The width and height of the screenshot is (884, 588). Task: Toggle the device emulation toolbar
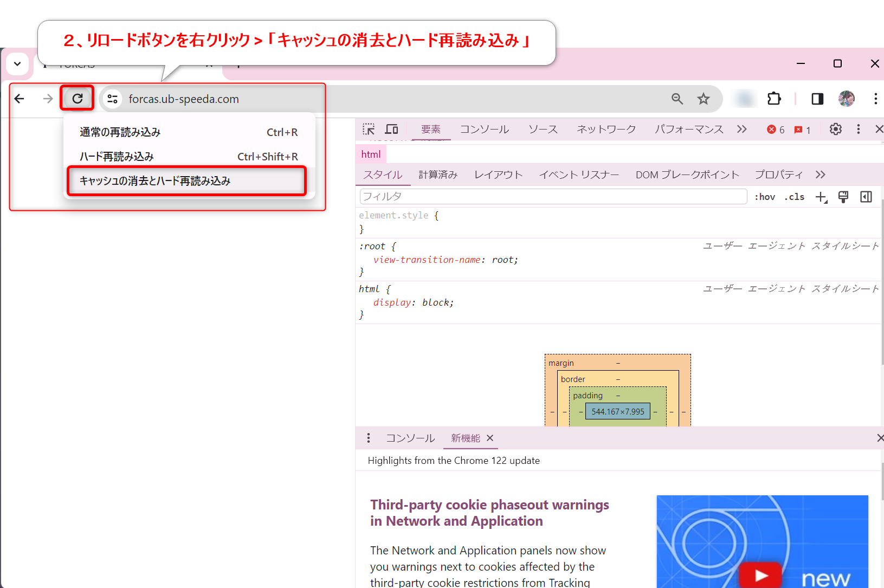pyautogui.click(x=391, y=129)
